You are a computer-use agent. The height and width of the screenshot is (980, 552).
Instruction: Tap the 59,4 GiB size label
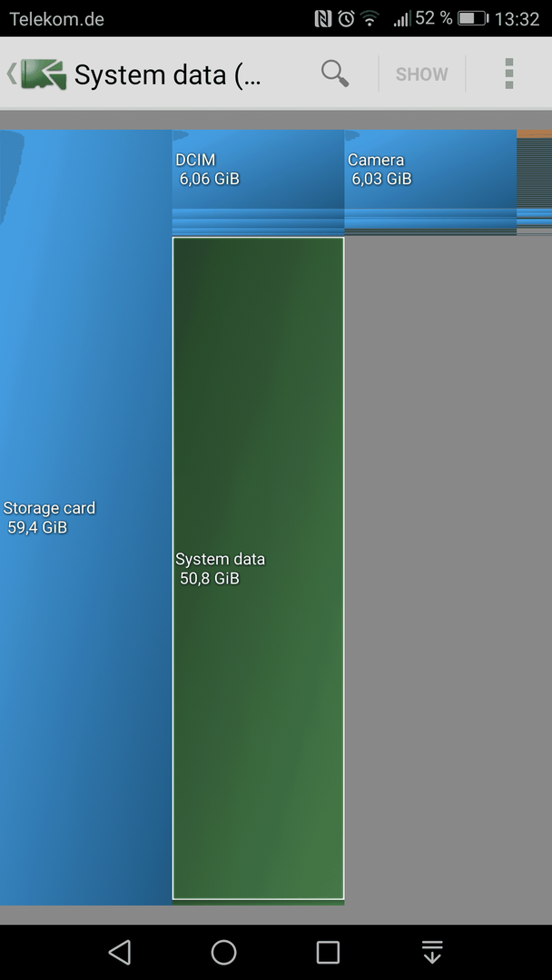point(37,527)
